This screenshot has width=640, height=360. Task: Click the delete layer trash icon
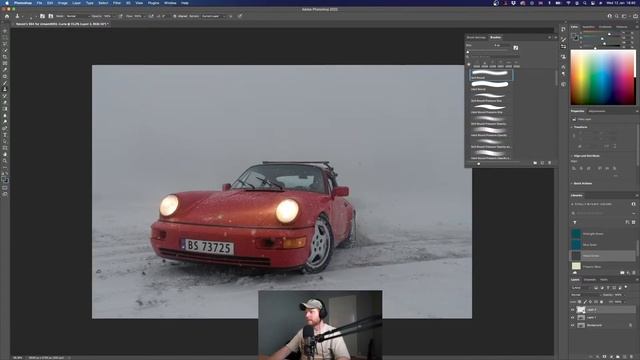632,357
